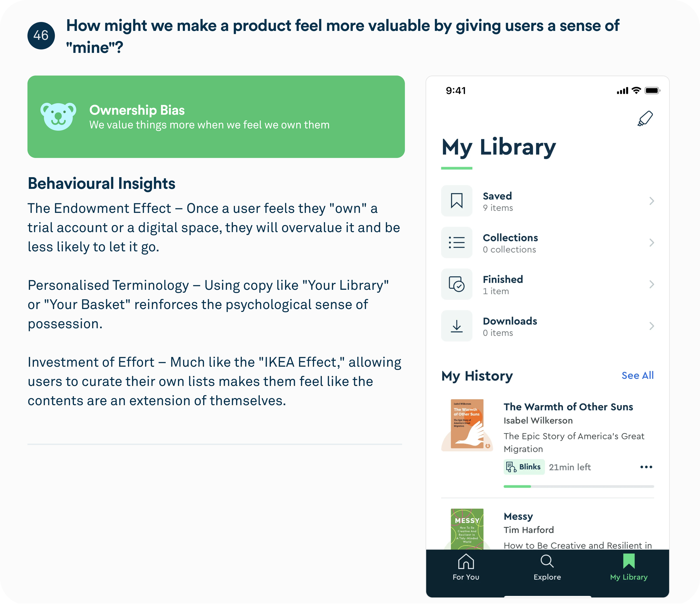This screenshot has width=700, height=605.
Task: Open The Warmth of Other Suns title
Action: tap(568, 407)
